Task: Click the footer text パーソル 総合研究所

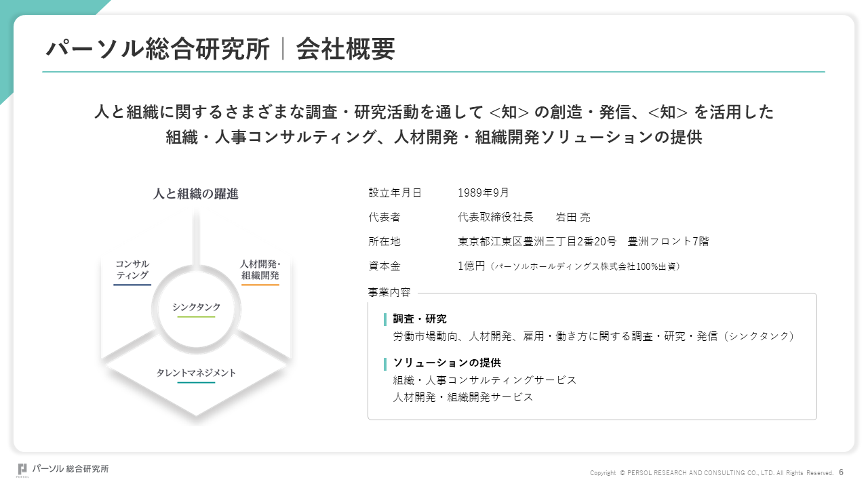Action: coord(71,469)
